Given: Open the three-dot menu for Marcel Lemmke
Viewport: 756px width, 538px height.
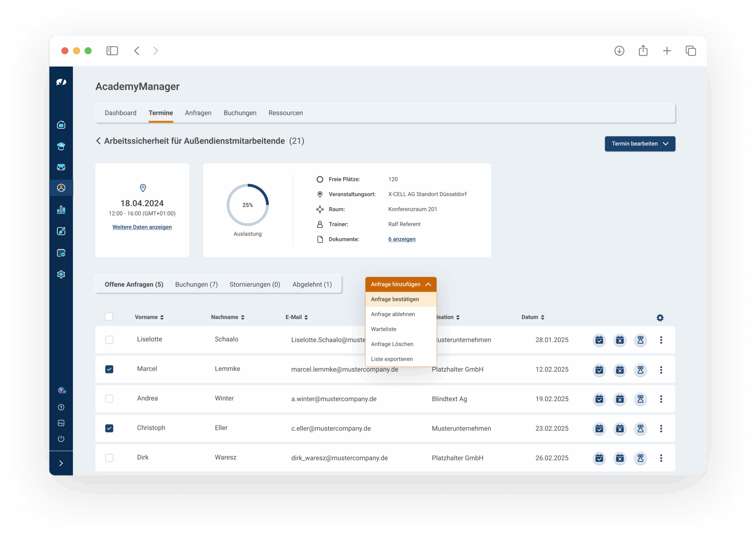Looking at the screenshot, I should coord(661,370).
